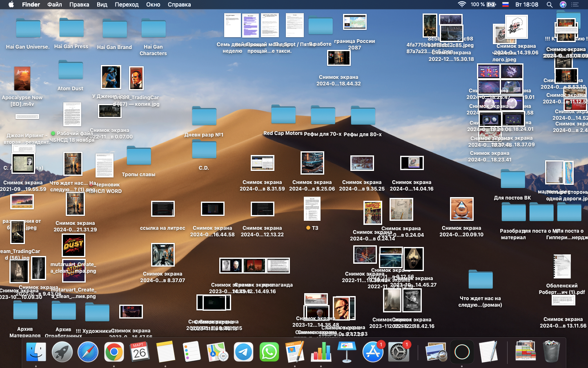Open the Calendar dock icon

click(140, 352)
